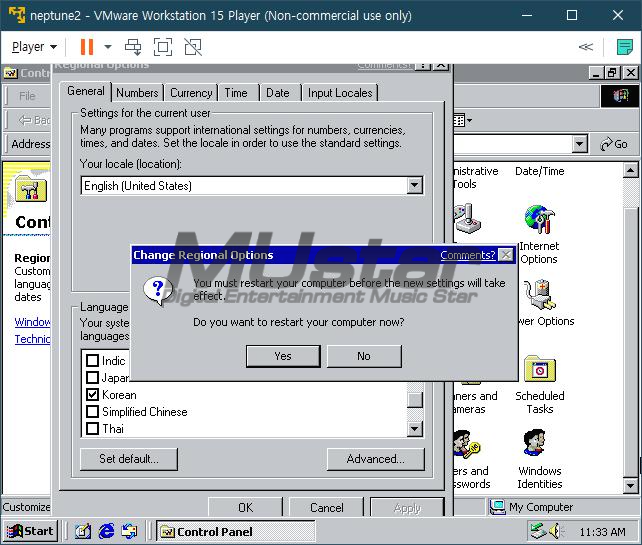
Task: Open the Player menu
Action: pyautogui.click(x=34, y=47)
